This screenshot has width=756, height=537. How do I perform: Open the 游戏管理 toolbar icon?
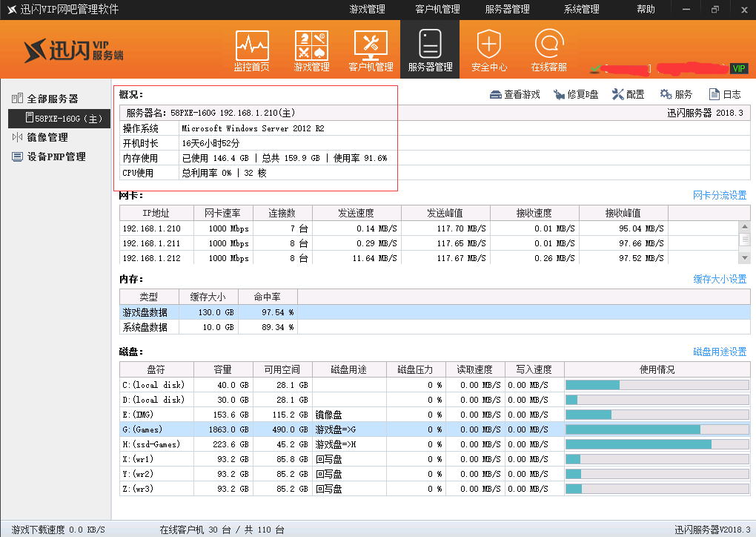(311, 50)
